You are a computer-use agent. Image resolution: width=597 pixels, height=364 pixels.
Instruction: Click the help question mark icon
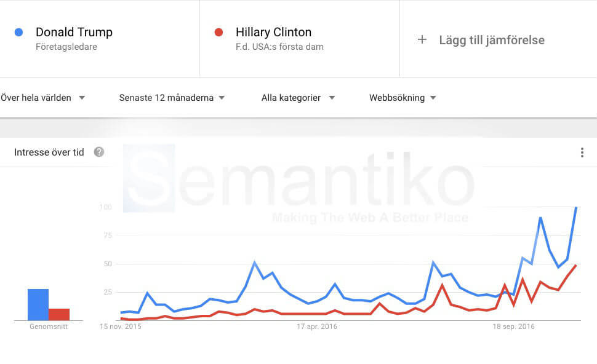(x=98, y=152)
